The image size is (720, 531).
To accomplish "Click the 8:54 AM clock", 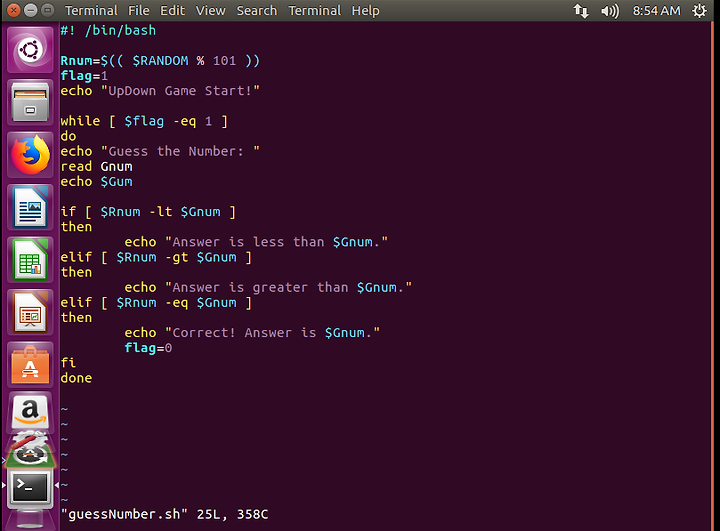I will pos(656,10).
